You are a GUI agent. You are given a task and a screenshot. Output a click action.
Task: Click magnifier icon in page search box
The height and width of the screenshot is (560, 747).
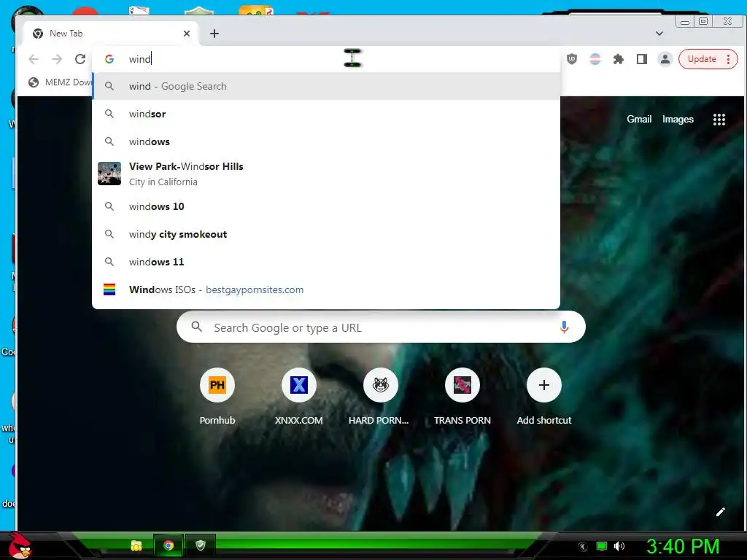coord(196,327)
